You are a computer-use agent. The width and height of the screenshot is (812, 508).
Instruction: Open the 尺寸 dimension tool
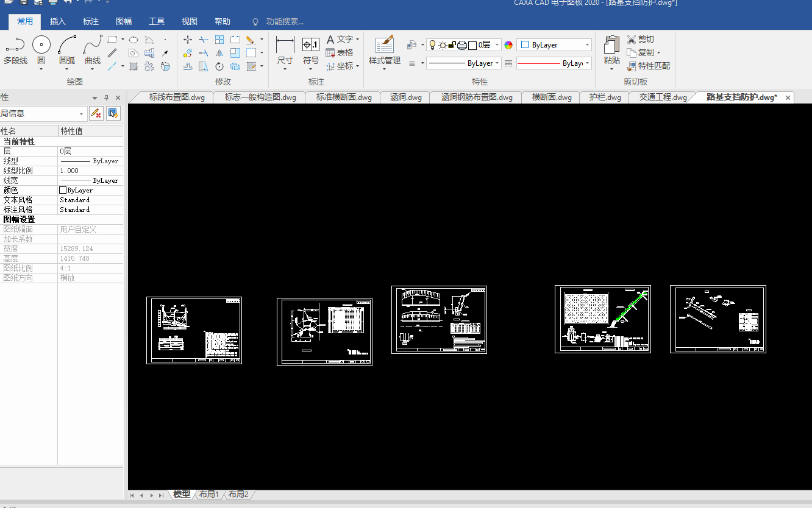click(285, 50)
